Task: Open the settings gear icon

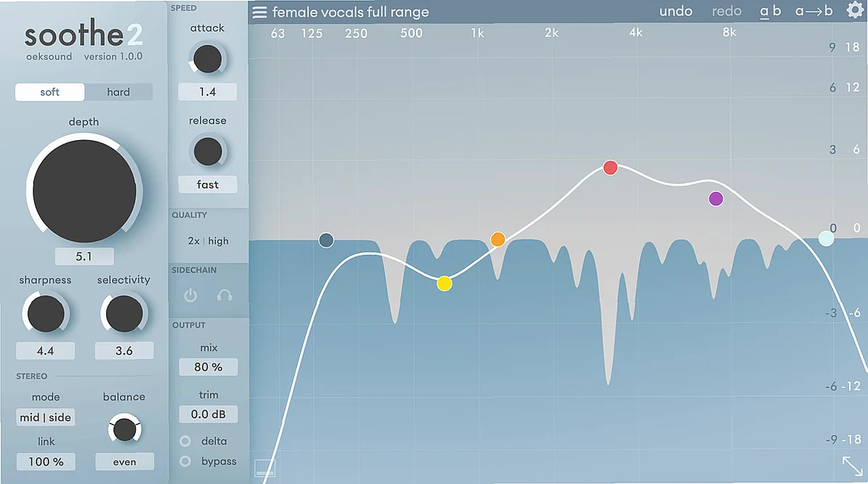Action: point(854,10)
